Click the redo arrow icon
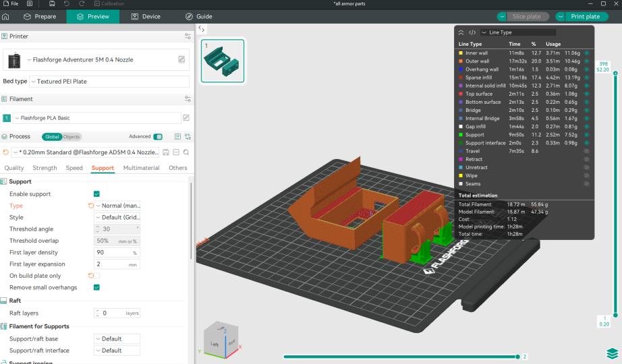This screenshot has width=622, height=364. [82, 3]
